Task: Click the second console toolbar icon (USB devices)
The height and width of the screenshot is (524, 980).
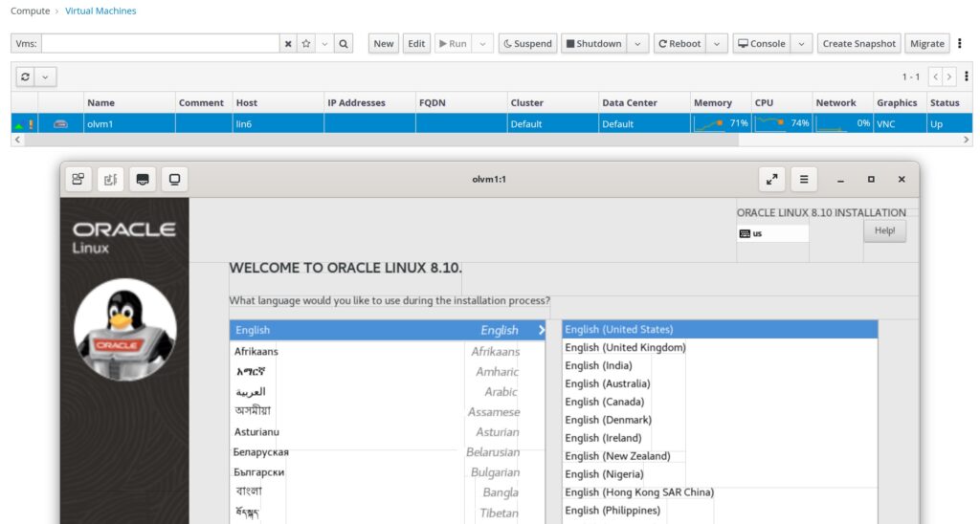Action: (111, 179)
